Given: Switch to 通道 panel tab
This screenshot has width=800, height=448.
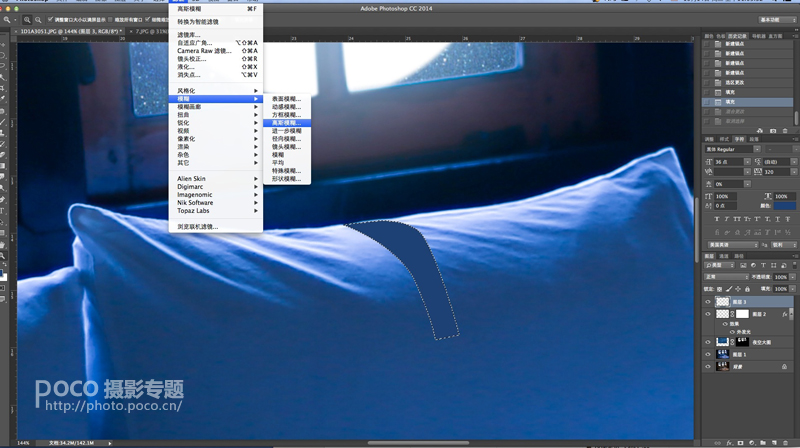Looking at the screenshot, I should click(x=724, y=256).
